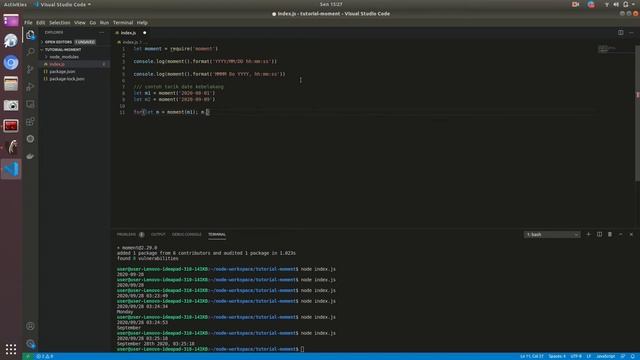
Task: Click Ln/Col cursor position in status bar
Action: 531,356
